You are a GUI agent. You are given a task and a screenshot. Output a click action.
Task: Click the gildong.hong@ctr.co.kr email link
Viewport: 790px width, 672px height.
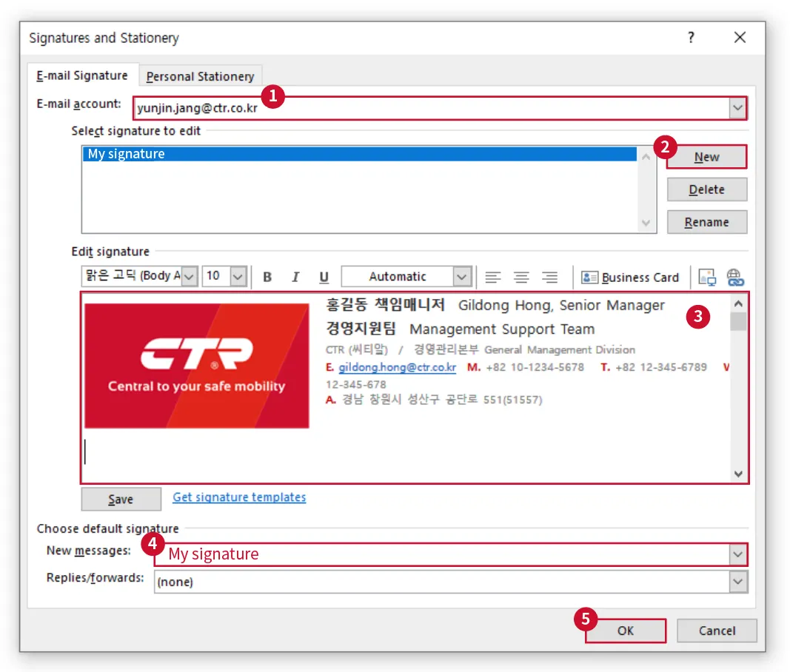coord(397,367)
